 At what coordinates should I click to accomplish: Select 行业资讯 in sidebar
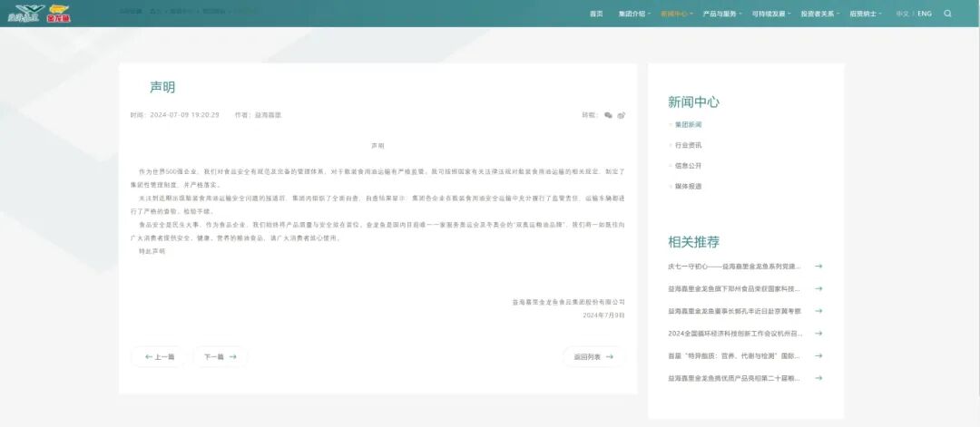click(688, 145)
